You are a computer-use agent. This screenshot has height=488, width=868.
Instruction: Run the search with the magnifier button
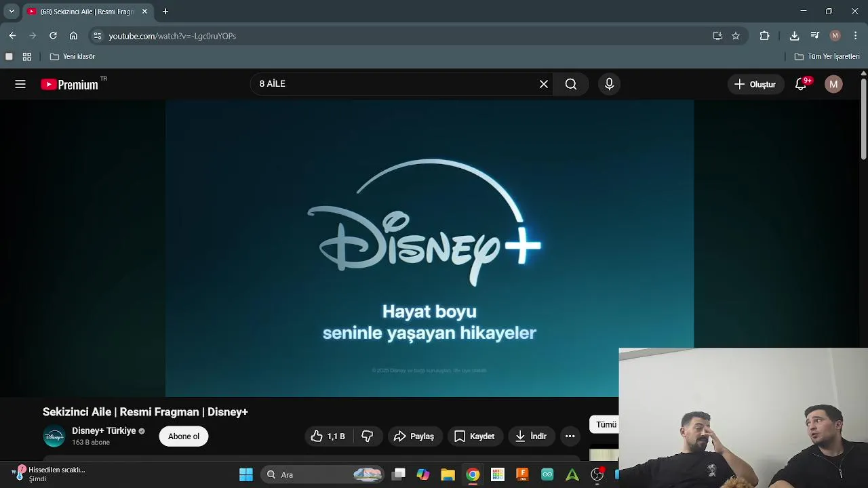click(x=571, y=84)
